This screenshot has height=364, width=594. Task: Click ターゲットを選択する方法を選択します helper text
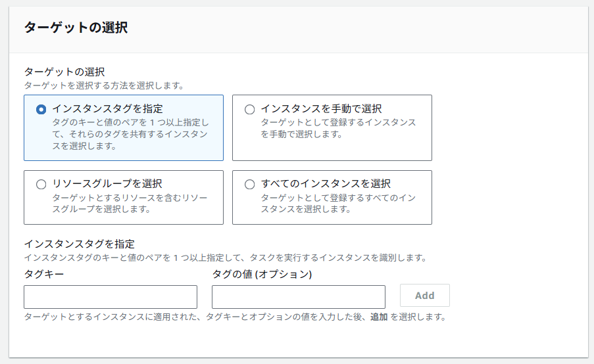click(104, 85)
